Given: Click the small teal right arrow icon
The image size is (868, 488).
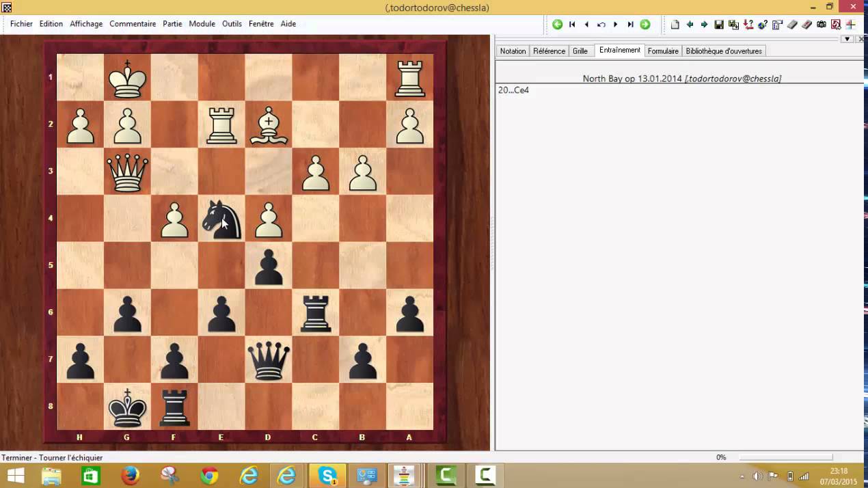Looking at the screenshot, I should pyautogui.click(x=704, y=25).
